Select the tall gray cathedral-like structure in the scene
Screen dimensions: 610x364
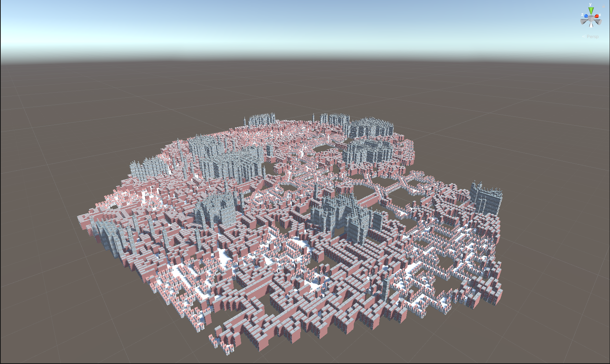tap(341, 212)
